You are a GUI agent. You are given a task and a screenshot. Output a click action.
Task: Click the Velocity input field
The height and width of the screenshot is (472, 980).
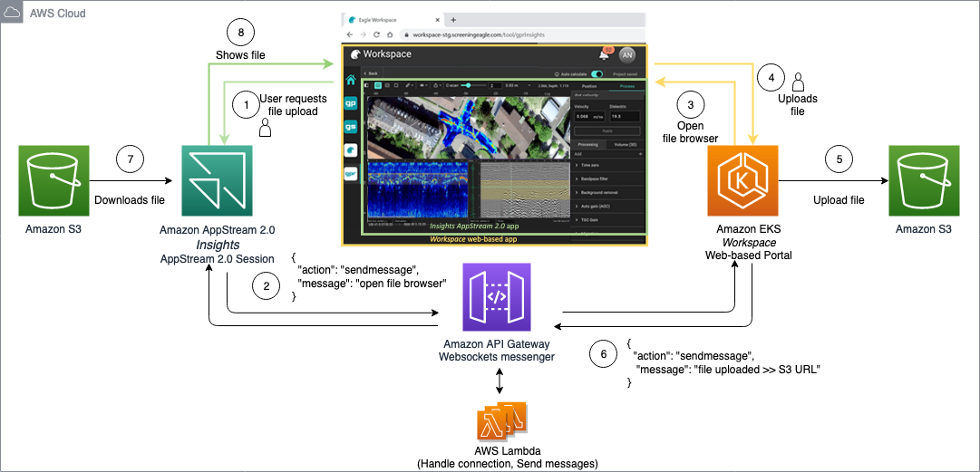click(590, 117)
